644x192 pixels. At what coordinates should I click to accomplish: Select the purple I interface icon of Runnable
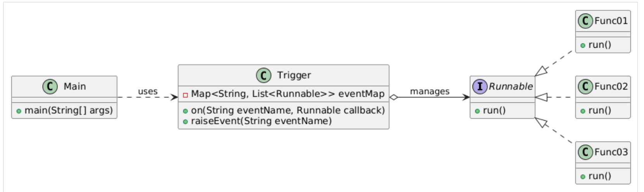480,86
